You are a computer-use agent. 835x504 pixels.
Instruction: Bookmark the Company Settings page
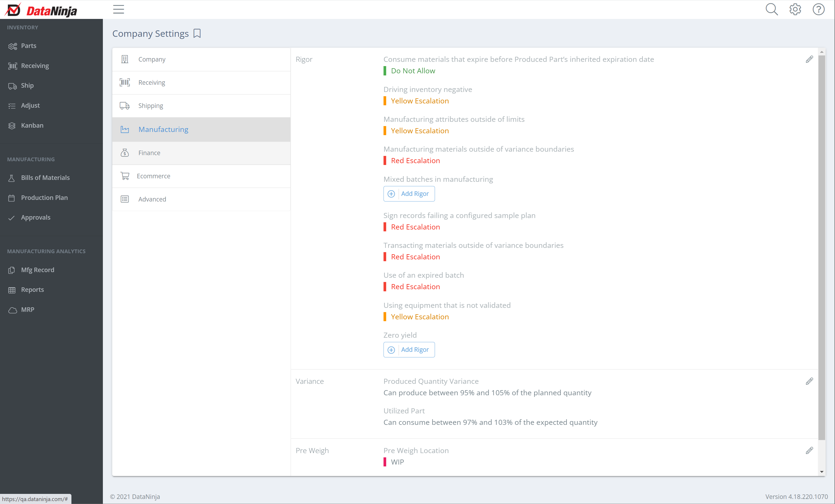pos(197,33)
